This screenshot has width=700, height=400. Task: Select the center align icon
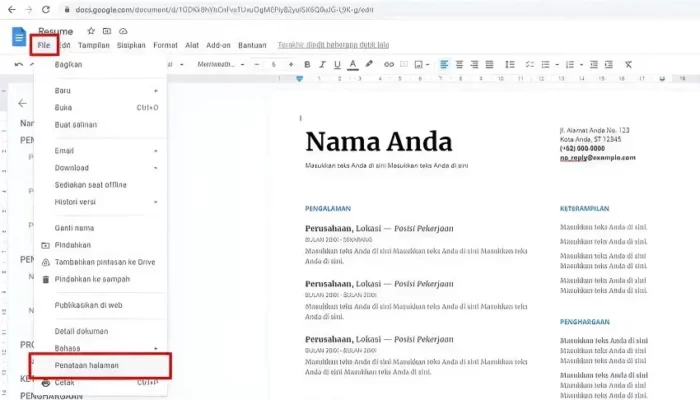(x=460, y=65)
